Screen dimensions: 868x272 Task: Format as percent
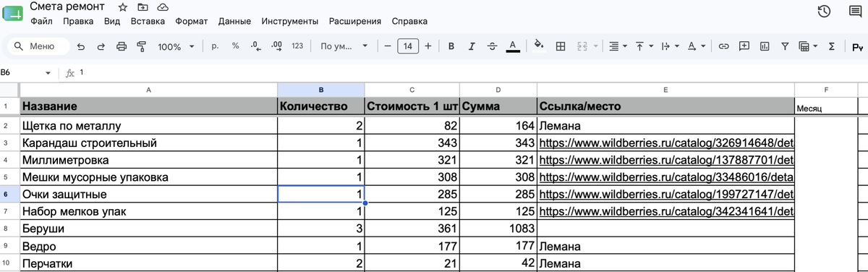tap(235, 46)
